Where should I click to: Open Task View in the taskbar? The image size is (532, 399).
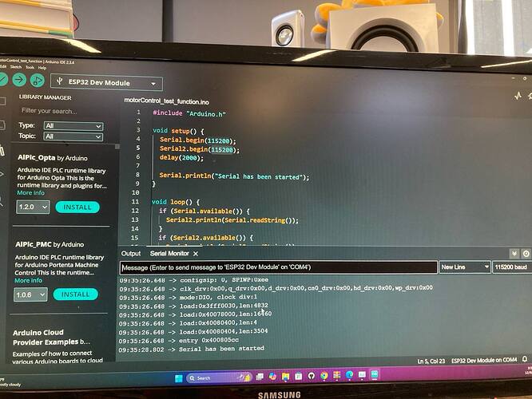coord(260,377)
